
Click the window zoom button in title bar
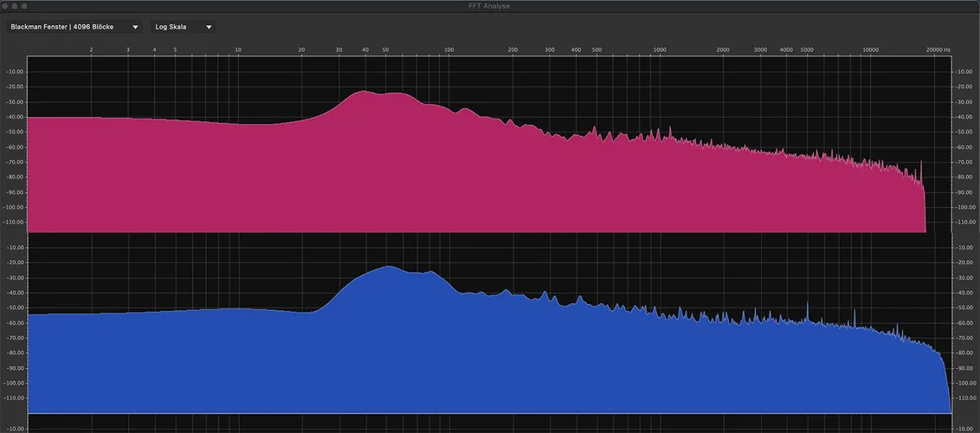pyautogui.click(x=25, y=6)
